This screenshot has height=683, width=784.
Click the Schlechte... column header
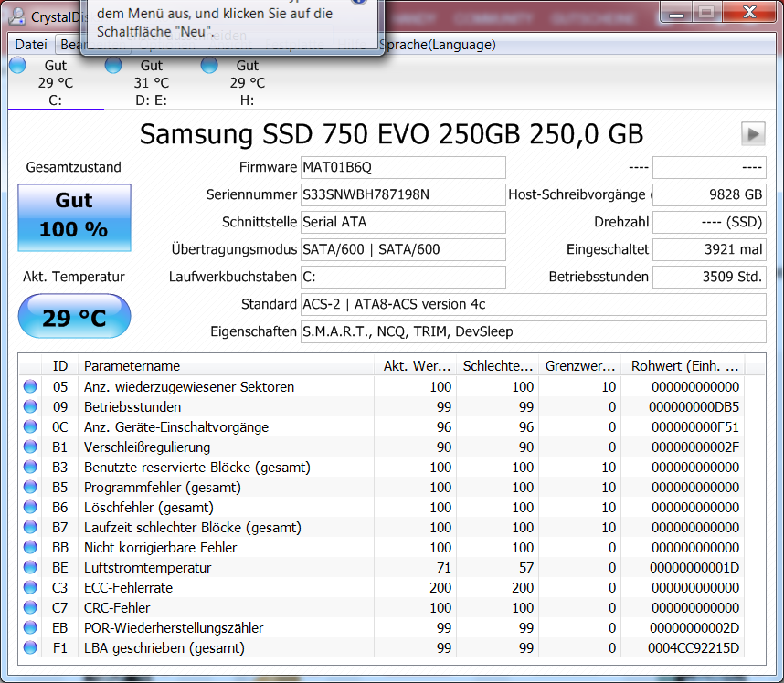(497, 366)
